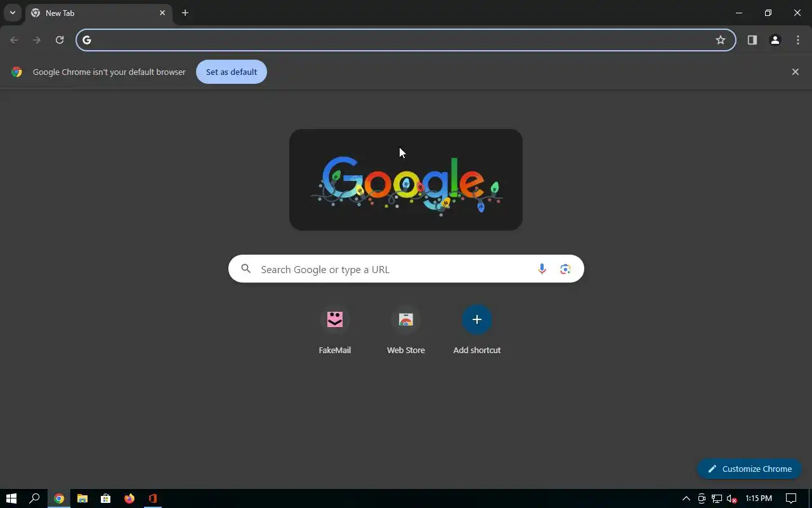Screen dimensions: 812x508
Task: Open the Windows Start menu
Action: [x=11, y=498]
